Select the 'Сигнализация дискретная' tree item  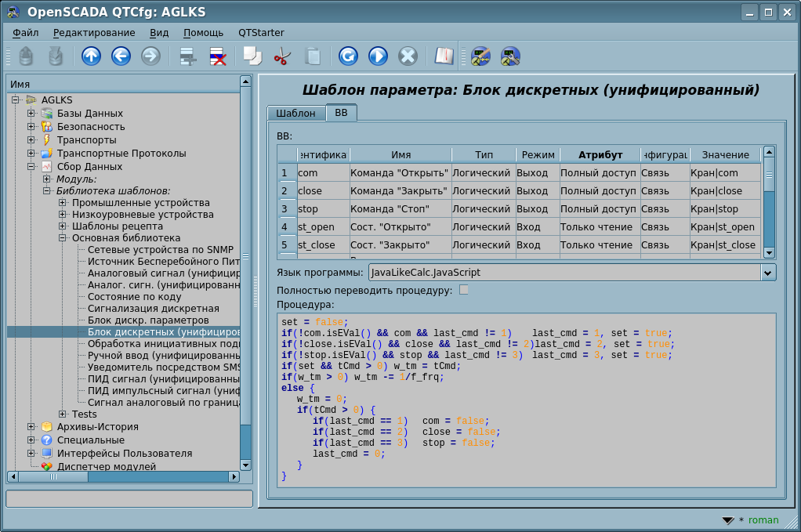pos(154,309)
